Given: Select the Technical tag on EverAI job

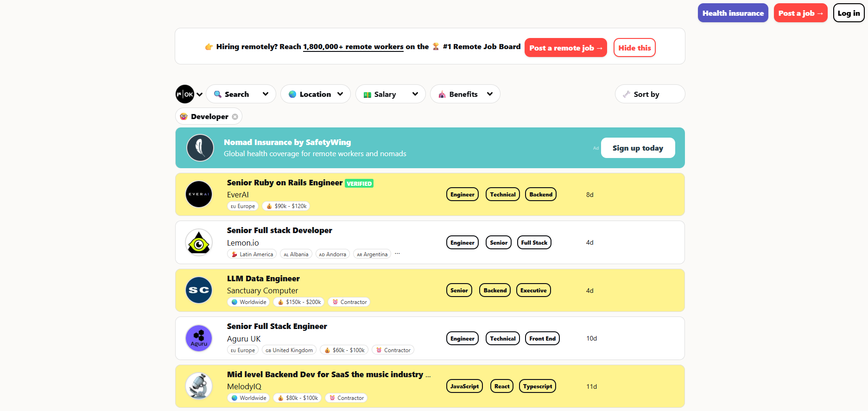Looking at the screenshot, I should 503,195.
